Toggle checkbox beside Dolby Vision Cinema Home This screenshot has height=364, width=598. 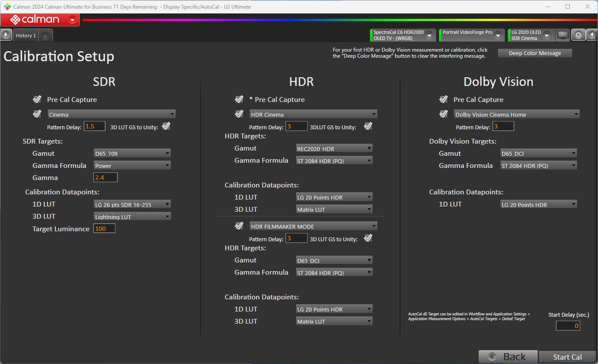pyautogui.click(x=444, y=114)
